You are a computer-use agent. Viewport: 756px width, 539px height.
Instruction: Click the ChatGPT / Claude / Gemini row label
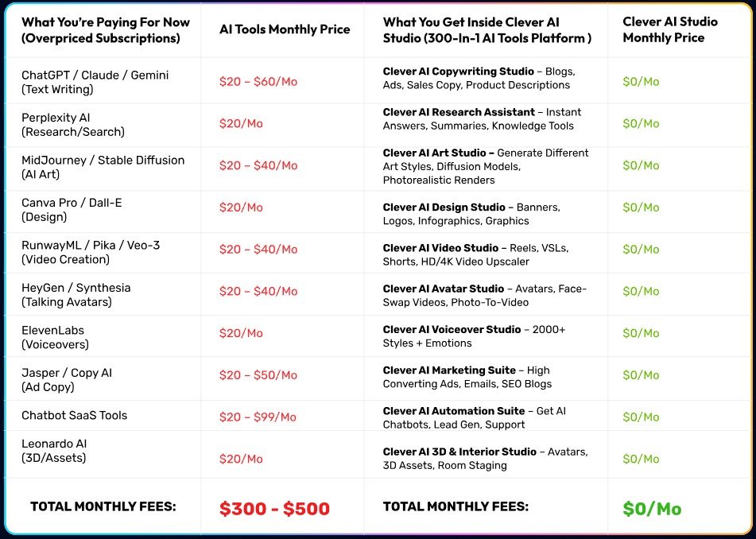(95, 82)
